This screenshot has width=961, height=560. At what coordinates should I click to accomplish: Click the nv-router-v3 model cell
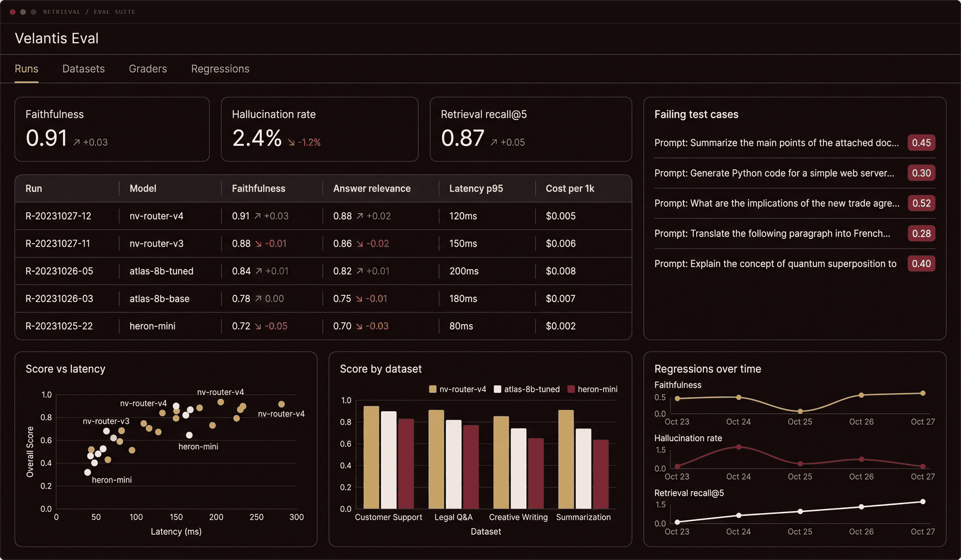[157, 244]
